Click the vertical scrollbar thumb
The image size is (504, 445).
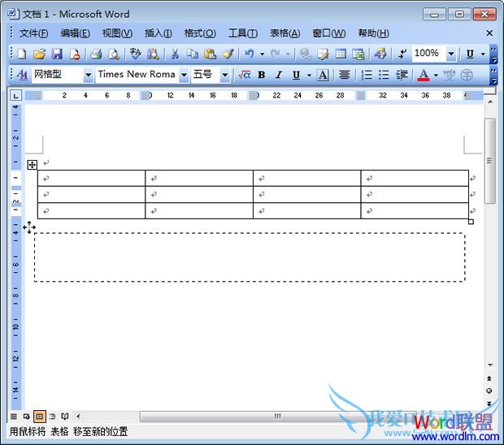489,161
